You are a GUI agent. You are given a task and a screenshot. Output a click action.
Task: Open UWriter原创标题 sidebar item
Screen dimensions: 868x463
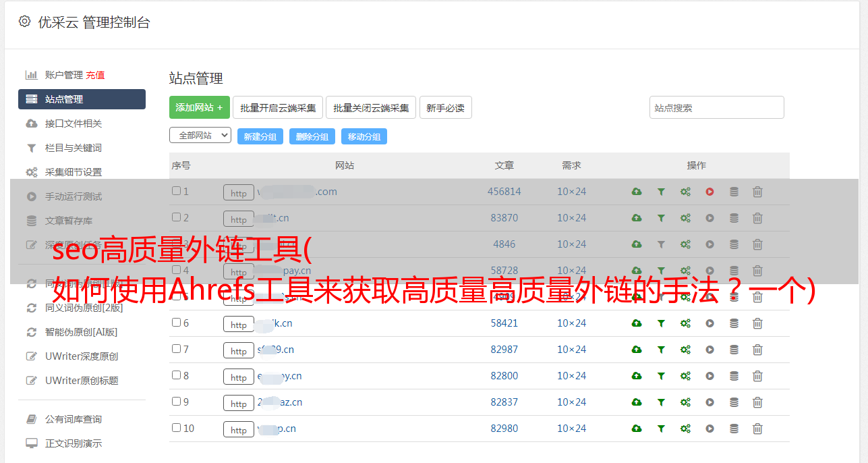[82, 381]
